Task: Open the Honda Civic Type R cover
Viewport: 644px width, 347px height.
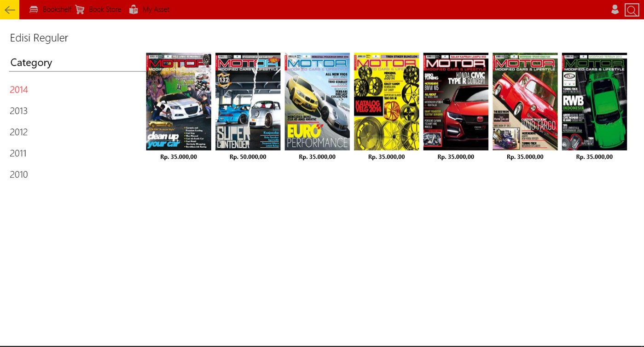Action: click(x=456, y=101)
